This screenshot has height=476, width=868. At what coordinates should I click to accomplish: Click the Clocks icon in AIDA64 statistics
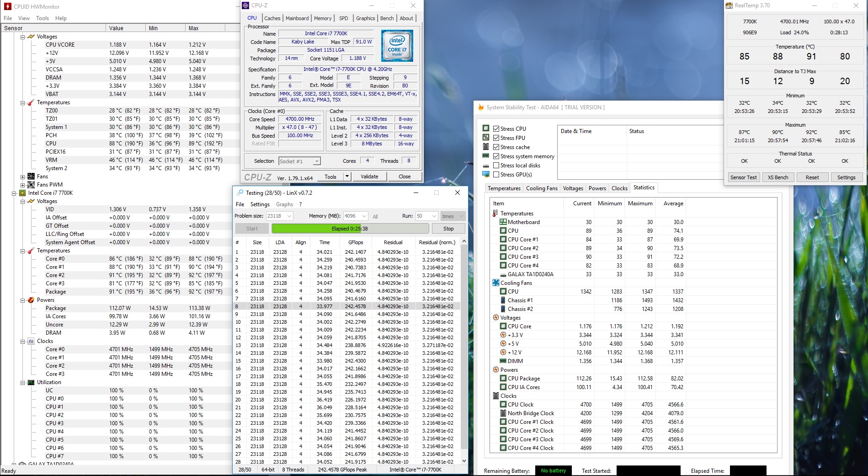click(x=495, y=396)
